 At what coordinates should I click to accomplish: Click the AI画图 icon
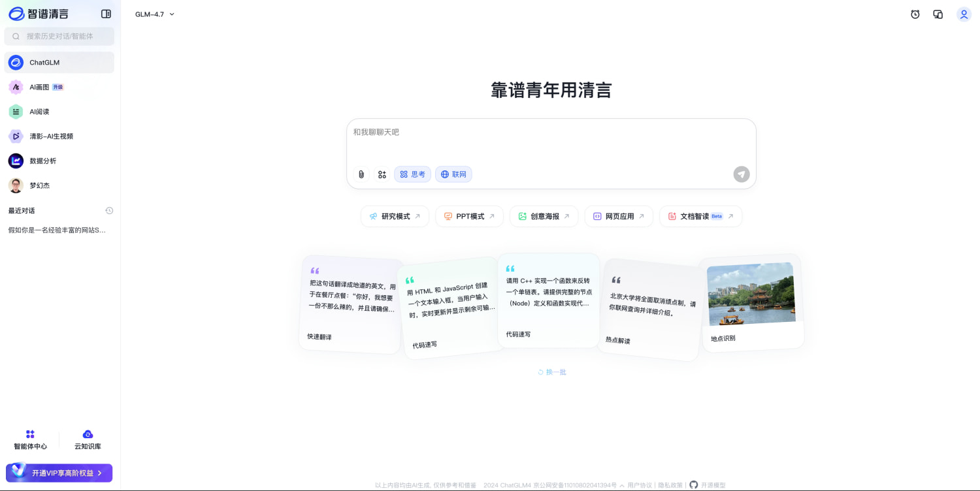tap(16, 87)
